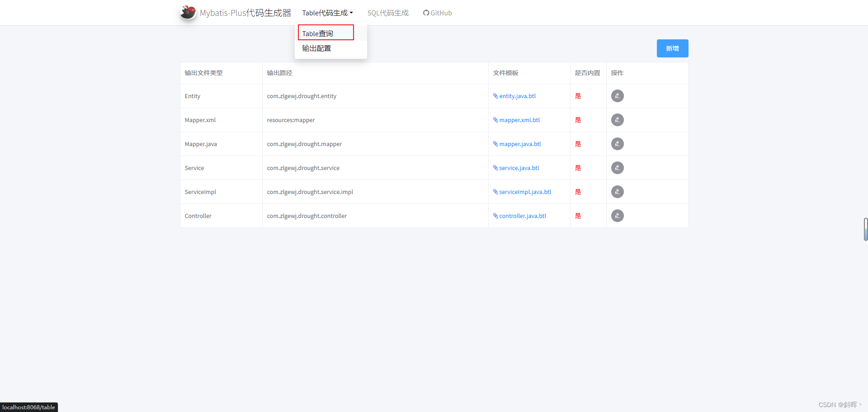Image resolution: width=868 pixels, height=412 pixels.
Task: Edit the Controller output configuration row
Action: [x=617, y=216]
